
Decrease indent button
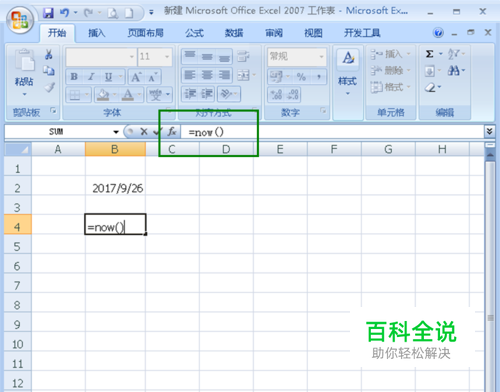pos(190,94)
